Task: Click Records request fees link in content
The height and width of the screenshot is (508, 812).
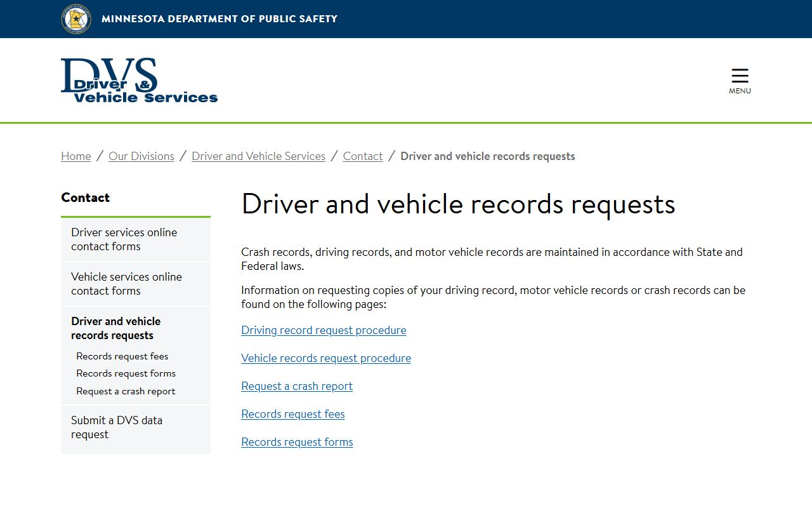Action: pyautogui.click(x=293, y=414)
